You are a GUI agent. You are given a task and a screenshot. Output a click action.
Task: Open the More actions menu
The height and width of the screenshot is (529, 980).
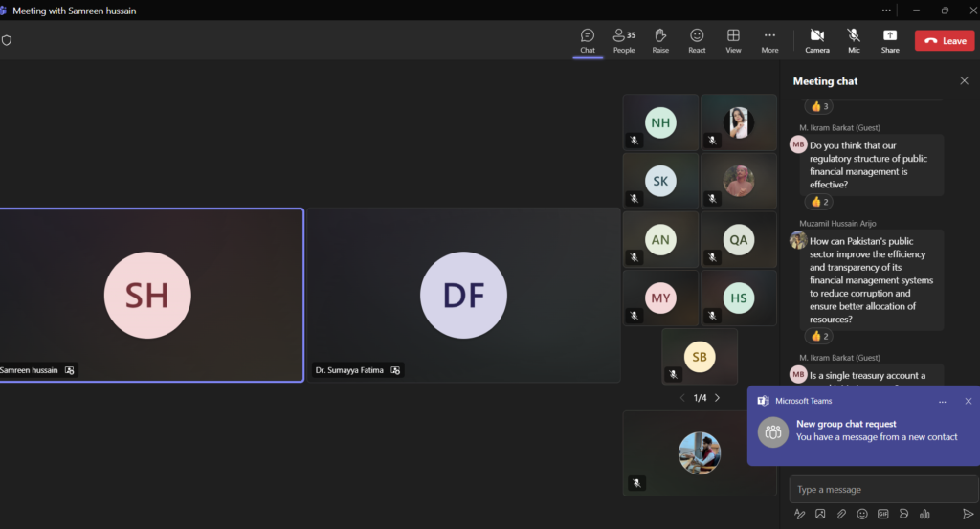(x=769, y=41)
